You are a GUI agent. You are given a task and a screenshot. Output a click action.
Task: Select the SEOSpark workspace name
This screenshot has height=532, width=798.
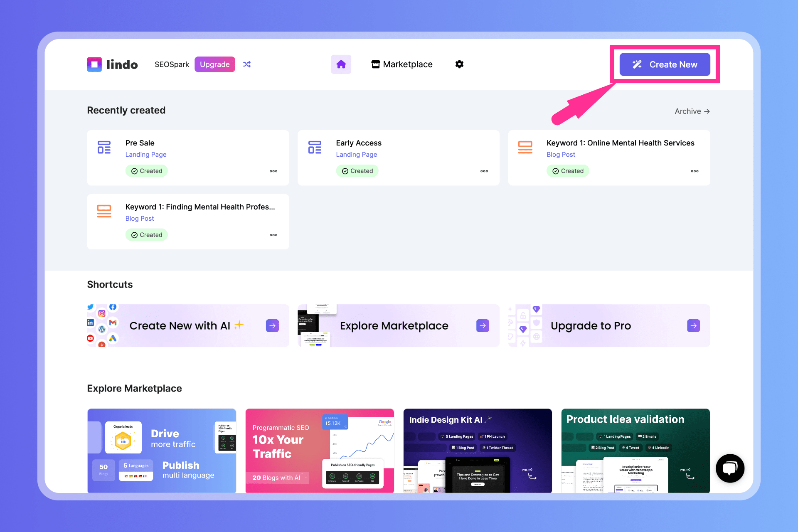coord(172,64)
